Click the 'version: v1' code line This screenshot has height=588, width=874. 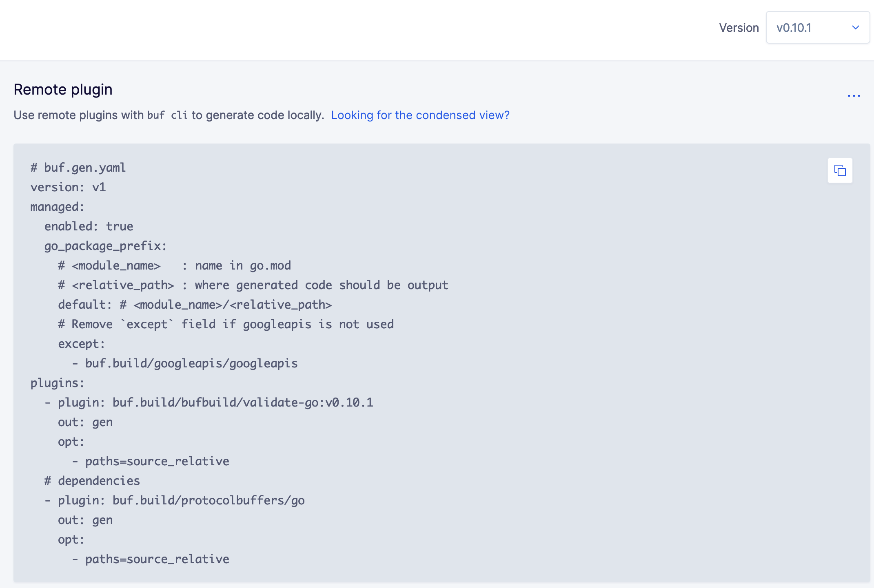[x=68, y=187]
